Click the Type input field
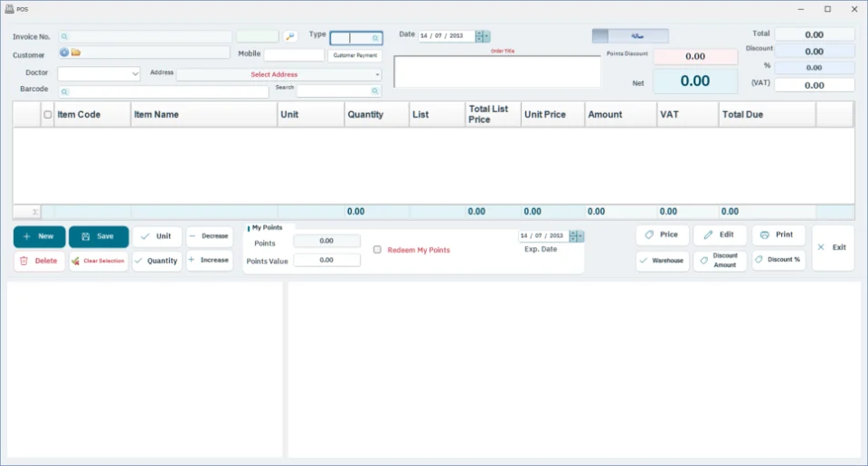The height and width of the screenshot is (466, 868). pyautogui.click(x=356, y=38)
